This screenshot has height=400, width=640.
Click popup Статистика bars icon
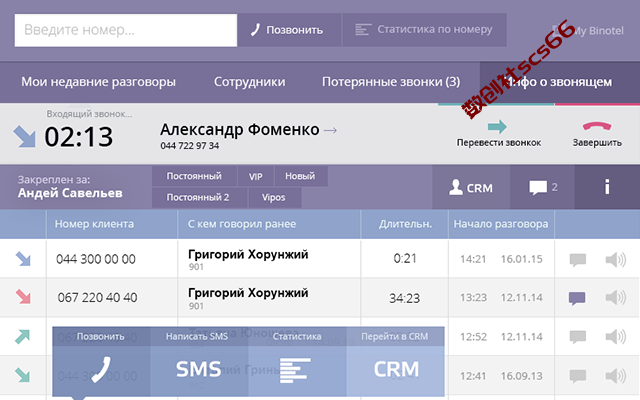295,370
